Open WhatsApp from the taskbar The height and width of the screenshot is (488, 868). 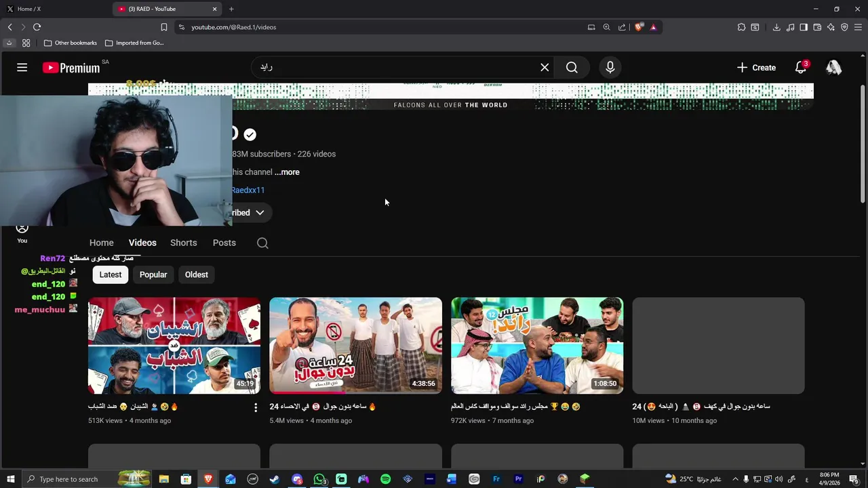[319, 479]
